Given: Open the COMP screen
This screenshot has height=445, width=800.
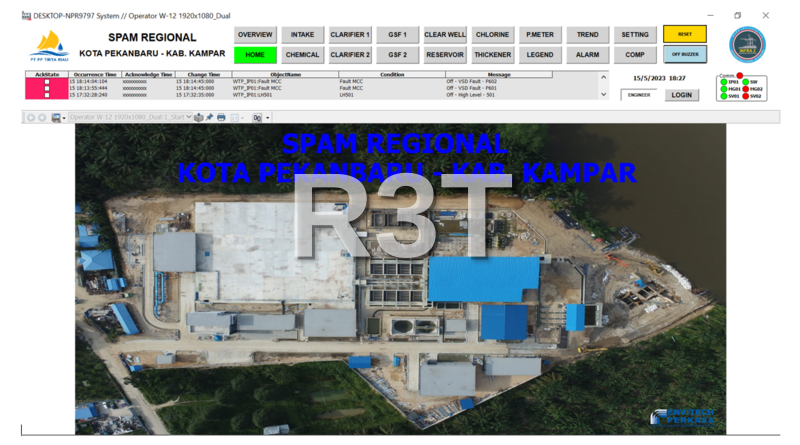Looking at the screenshot, I should pyautogui.click(x=635, y=55).
